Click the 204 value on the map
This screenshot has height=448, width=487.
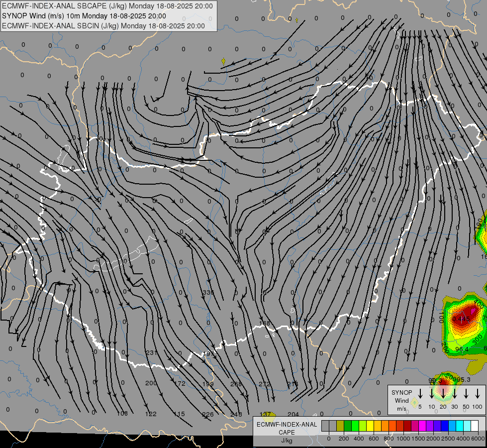tap(293, 414)
